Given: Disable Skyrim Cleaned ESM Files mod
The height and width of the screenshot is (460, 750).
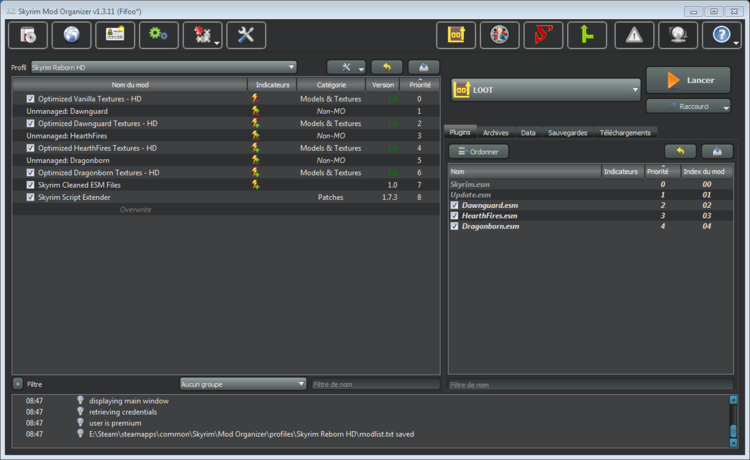Looking at the screenshot, I should click(31, 185).
